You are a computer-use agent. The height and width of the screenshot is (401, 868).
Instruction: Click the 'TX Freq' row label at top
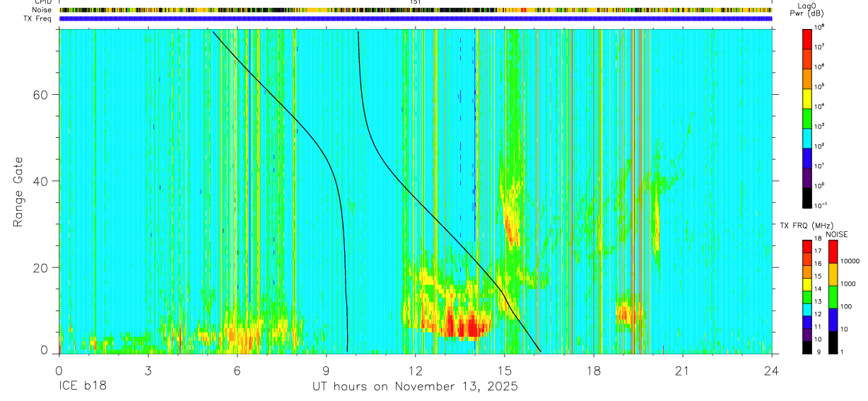39,18
